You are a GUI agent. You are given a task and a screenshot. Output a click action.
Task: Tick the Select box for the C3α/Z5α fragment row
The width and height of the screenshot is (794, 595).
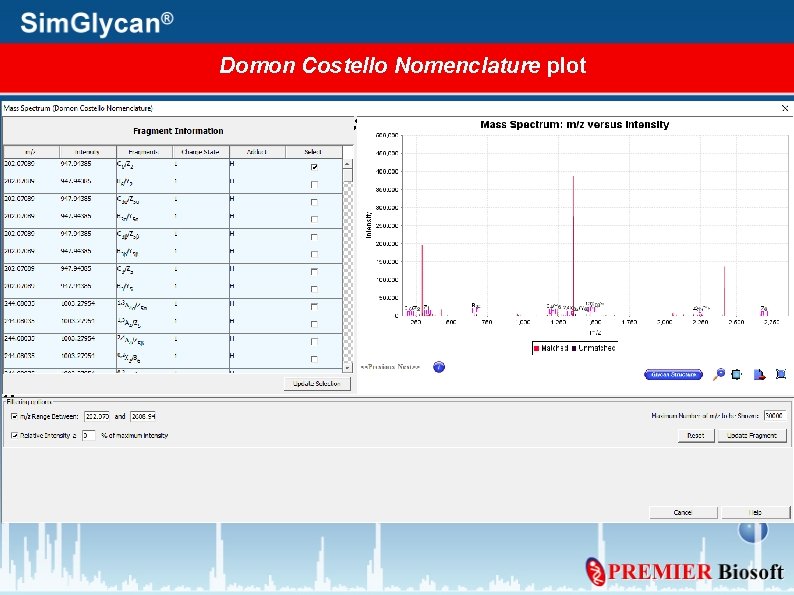314,202
